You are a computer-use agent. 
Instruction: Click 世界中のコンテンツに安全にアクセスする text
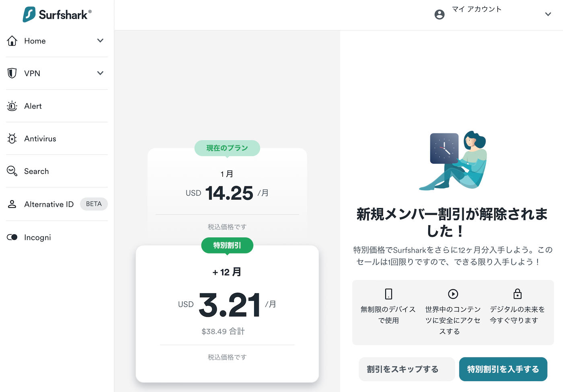pyautogui.click(x=453, y=320)
